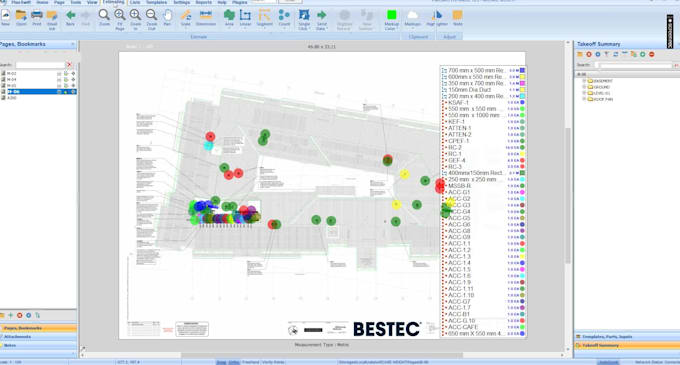Expand the BASEMENT folder

click(x=584, y=81)
